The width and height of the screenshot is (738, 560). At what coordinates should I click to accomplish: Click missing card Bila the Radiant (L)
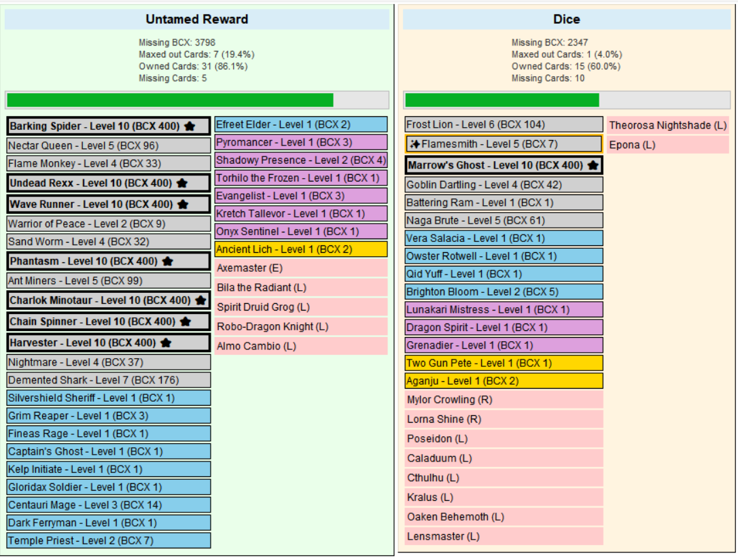301,288
